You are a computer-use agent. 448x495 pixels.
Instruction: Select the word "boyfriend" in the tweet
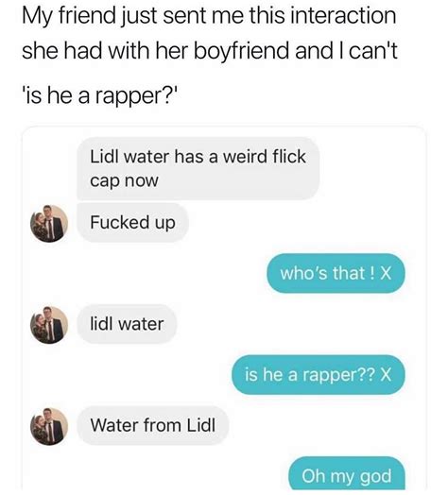pos(241,51)
